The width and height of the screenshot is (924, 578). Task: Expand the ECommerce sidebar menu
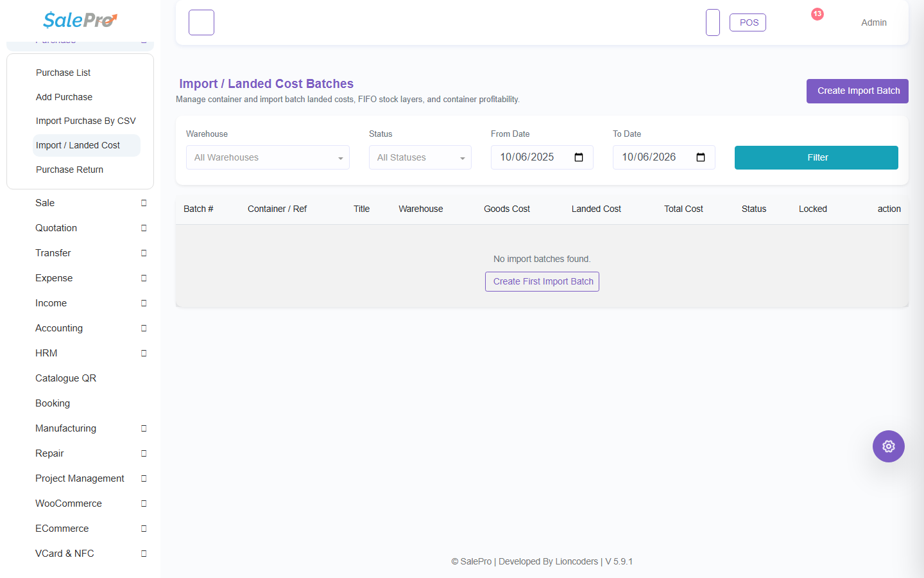[x=80, y=529]
